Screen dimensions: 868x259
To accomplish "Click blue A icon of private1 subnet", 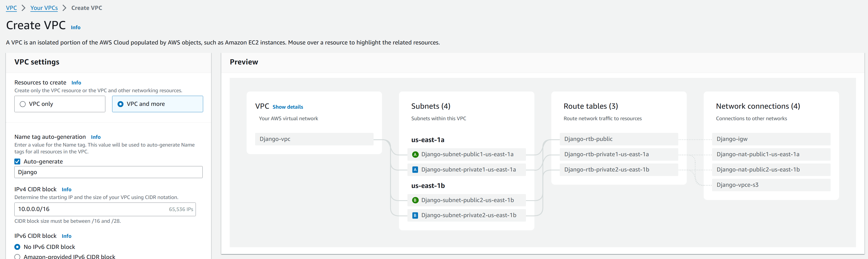I will coord(415,170).
